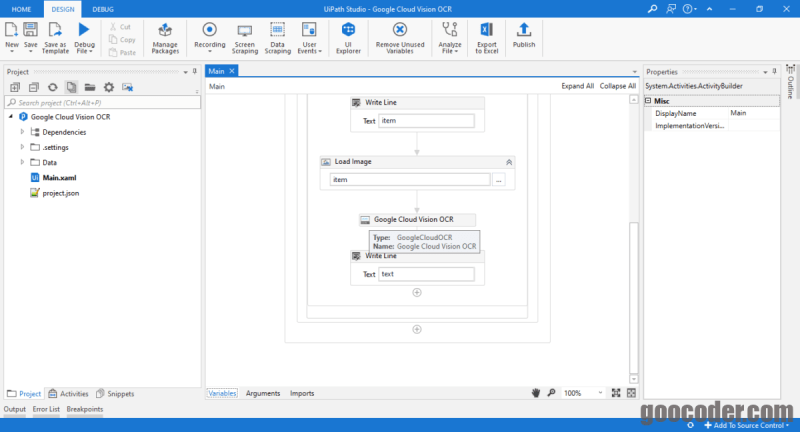Open project folder icon

point(90,87)
